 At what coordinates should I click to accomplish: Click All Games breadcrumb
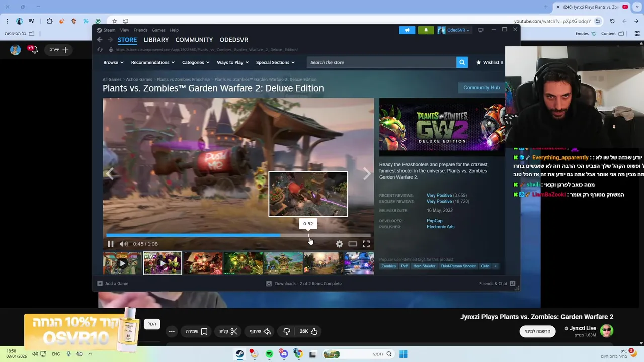(x=112, y=79)
